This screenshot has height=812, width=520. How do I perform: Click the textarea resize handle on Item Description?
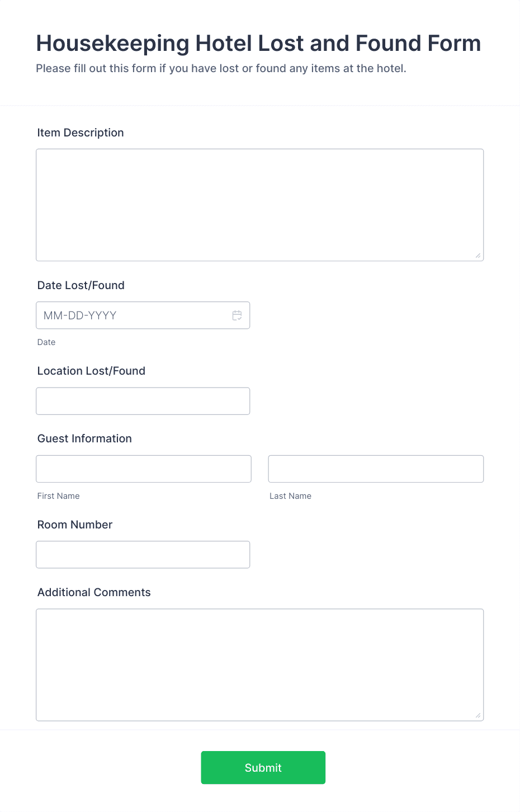[479, 256]
